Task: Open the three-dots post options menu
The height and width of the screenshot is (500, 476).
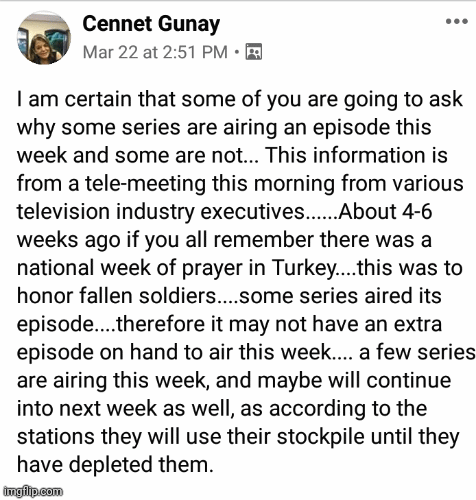Action: click(x=457, y=21)
